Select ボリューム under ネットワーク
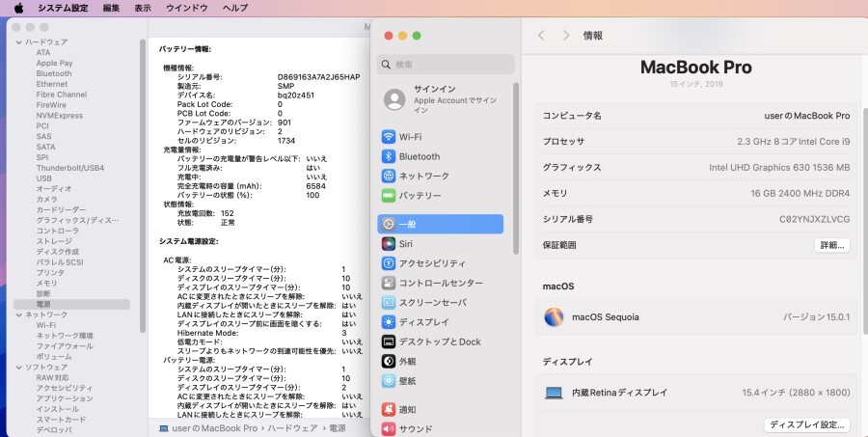Viewport: 868px width, 437px height. pyautogui.click(x=54, y=357)
